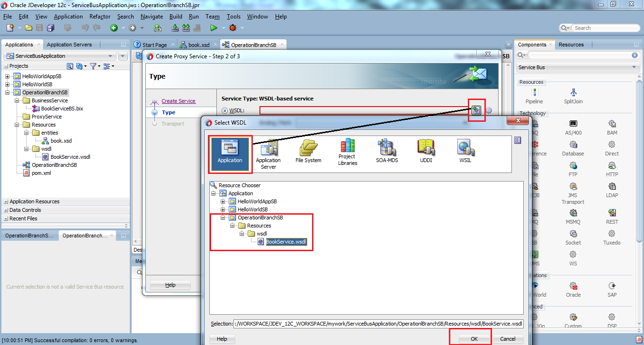Click the green Run toolbar icon
Viewport: 644px width, 345px height.
(x=214, y=28)
